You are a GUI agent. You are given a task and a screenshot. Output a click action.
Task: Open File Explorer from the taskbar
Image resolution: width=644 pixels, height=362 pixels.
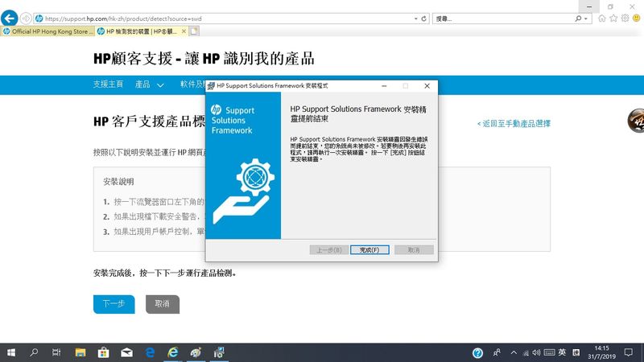[x=80, y=352]
